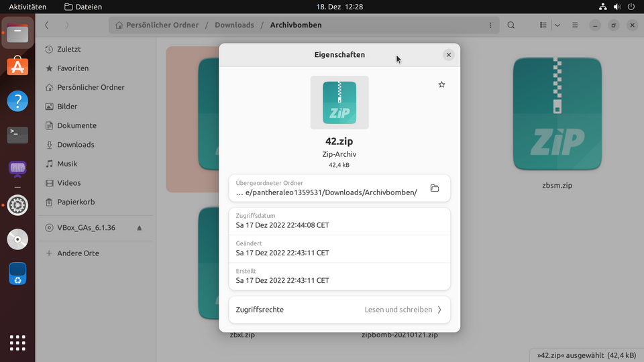This screenshot has height=362, width=644.
Task: Show applications grid in dock
Action: click(x=17, y=343)
